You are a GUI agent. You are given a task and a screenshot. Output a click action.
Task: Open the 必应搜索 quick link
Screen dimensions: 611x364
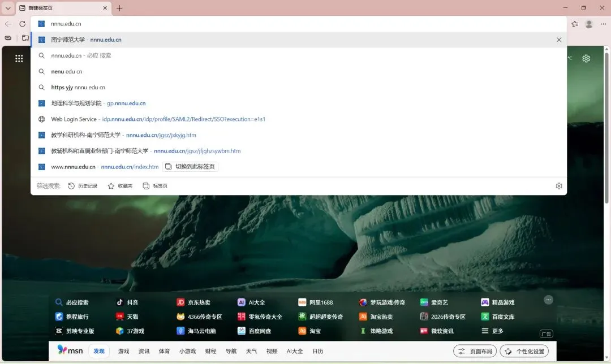(72, 302)
